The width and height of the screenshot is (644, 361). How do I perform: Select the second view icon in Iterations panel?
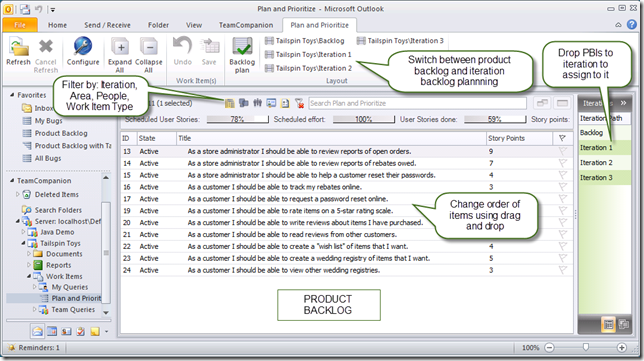pyautogui.click(x=623, y=324)
